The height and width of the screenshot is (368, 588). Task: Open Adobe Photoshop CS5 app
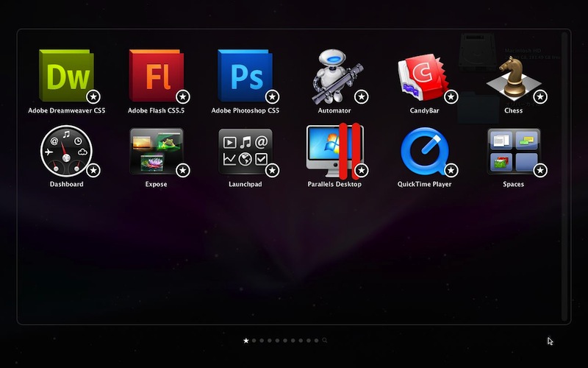[x=245, y=76]
